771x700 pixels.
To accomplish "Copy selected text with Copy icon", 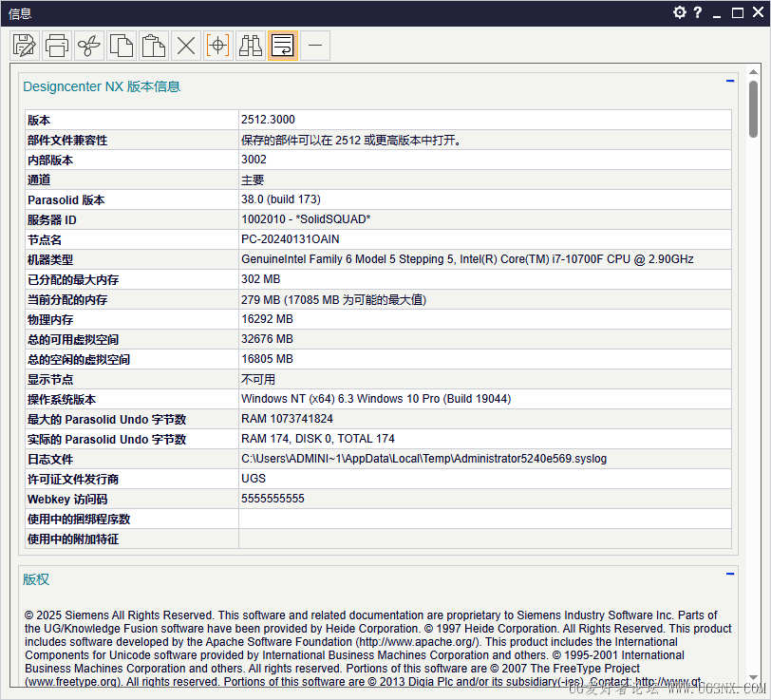I will [122, 46].
